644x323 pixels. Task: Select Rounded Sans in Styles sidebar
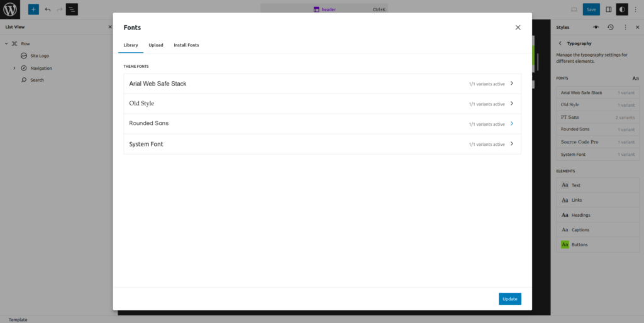pyautogui.click(x=597, y=129)
